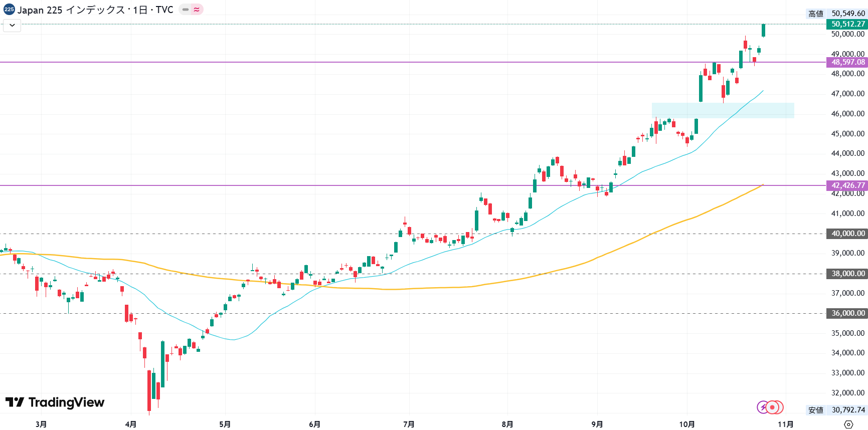Viewport: 868px width, 430px height.
Task: Select the purple 42,426.77 price line label
Action: pos(847,185)
